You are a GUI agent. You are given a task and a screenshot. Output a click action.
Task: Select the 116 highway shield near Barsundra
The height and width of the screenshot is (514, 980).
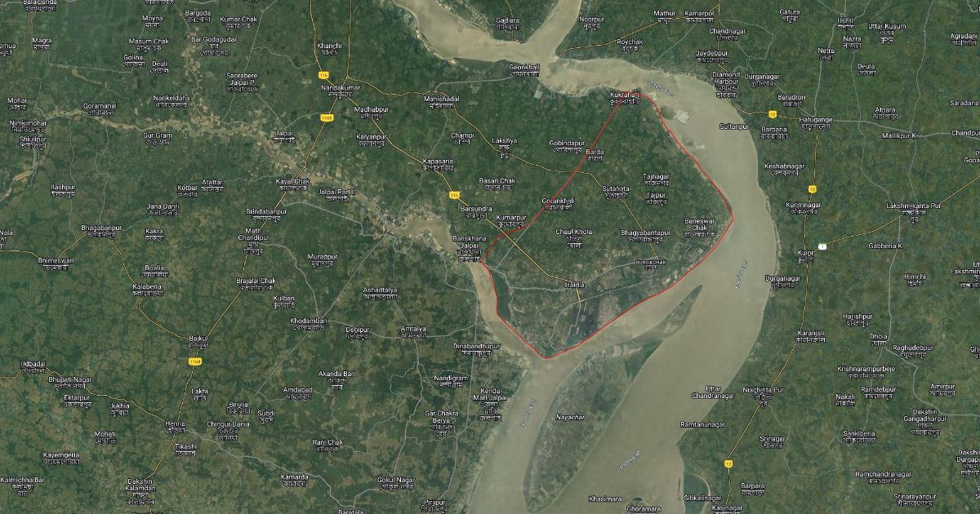(x=454, y=195)
